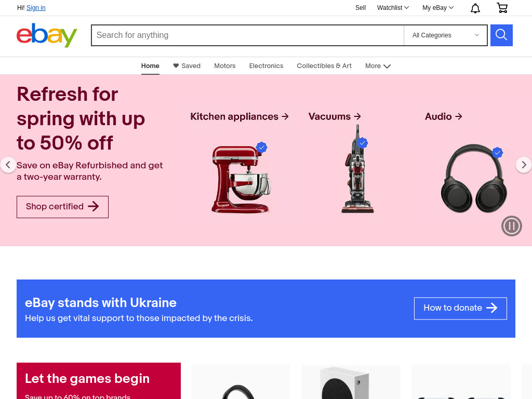
Task: Click the Saved heart icon
Action: coord(176,65)
